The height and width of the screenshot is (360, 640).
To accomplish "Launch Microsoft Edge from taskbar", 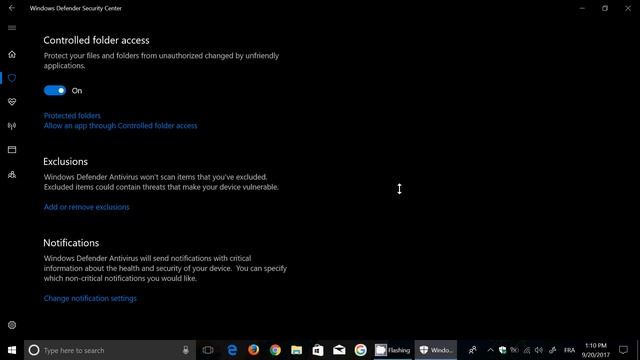I will point(232,350).
